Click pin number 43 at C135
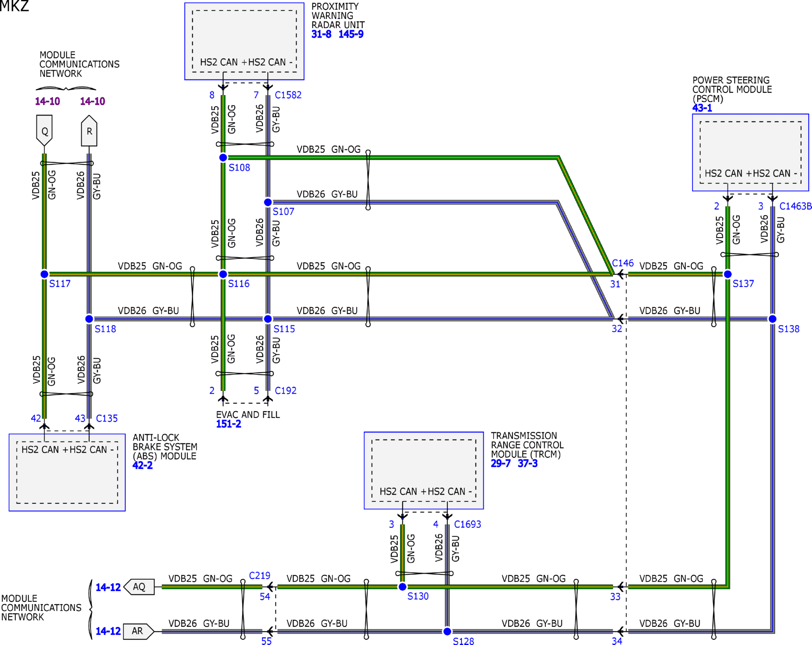Screen dimensions: 812x645 80,418
